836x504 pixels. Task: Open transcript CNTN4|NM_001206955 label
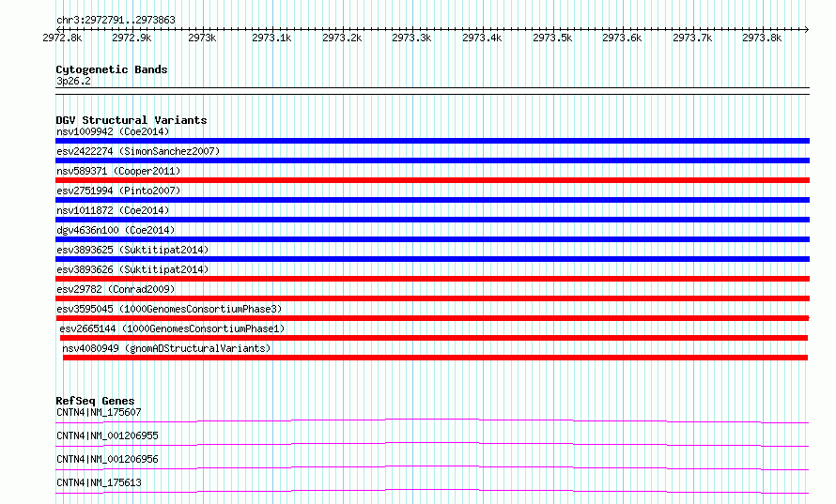pos(107,435)
